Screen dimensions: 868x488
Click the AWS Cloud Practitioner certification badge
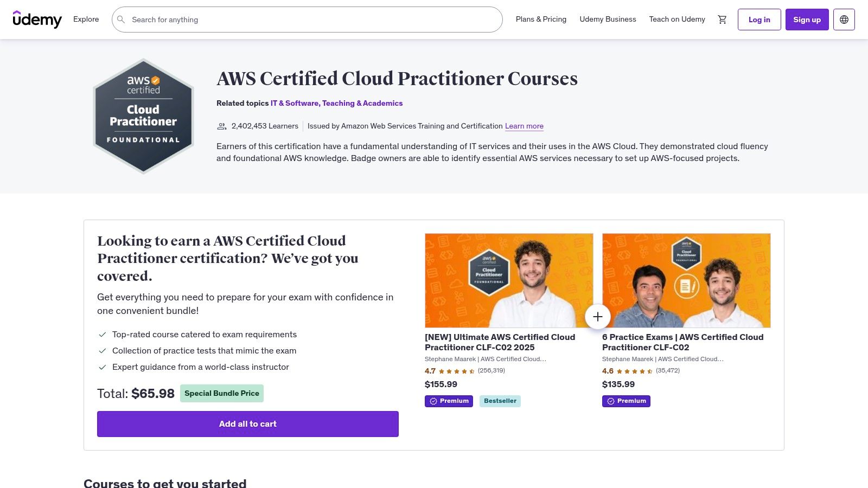(x=143, y=115)
